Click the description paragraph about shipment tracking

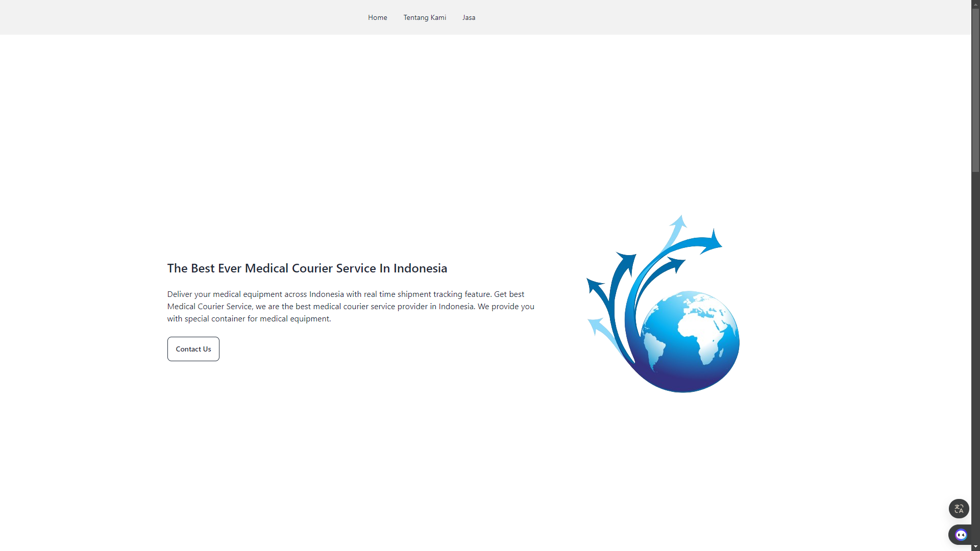pos(351,307)
